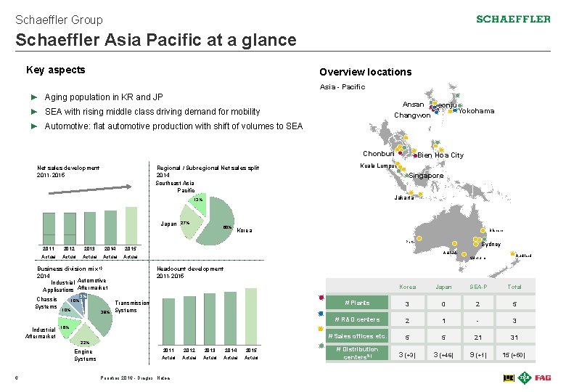Click the 2015 bar in net sales chart
This screenshot has height=392, width=566.
click(131, 226)
